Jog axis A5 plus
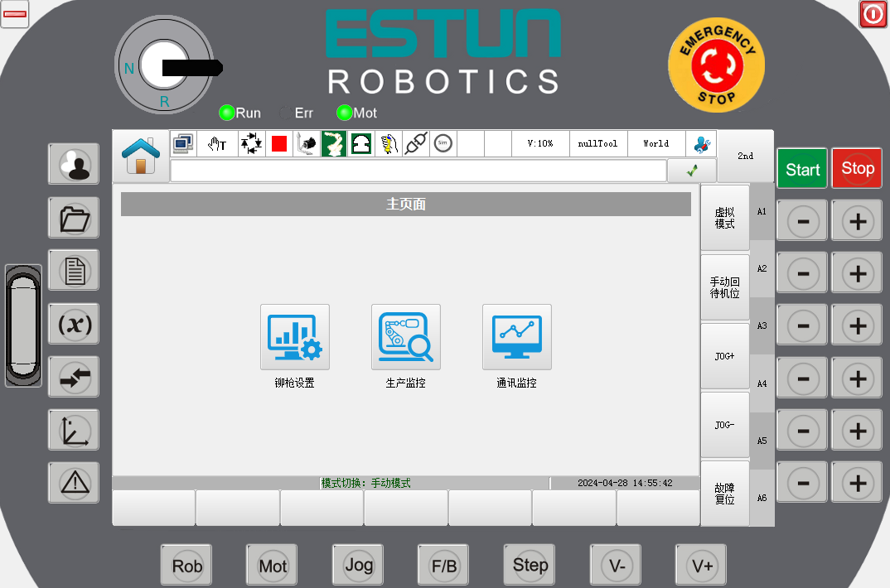The width and height of the screenshot is (890, 588). (x=857, y=430)
